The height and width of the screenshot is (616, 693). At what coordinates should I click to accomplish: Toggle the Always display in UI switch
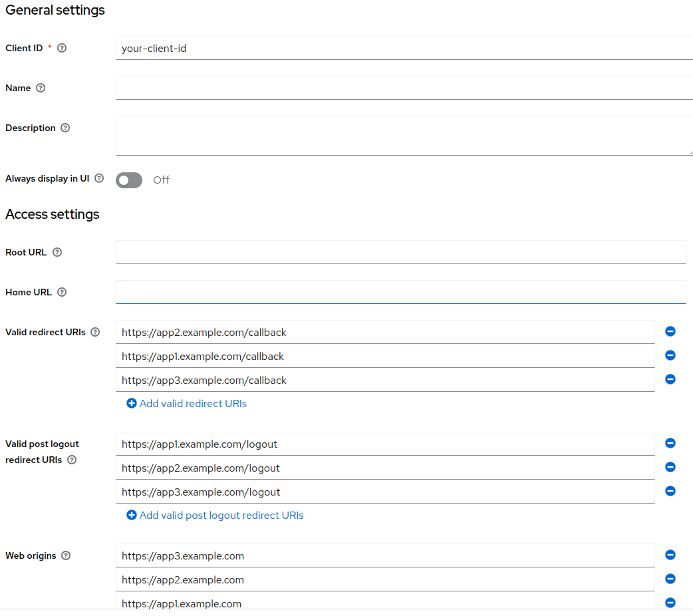tap(129, 180)
